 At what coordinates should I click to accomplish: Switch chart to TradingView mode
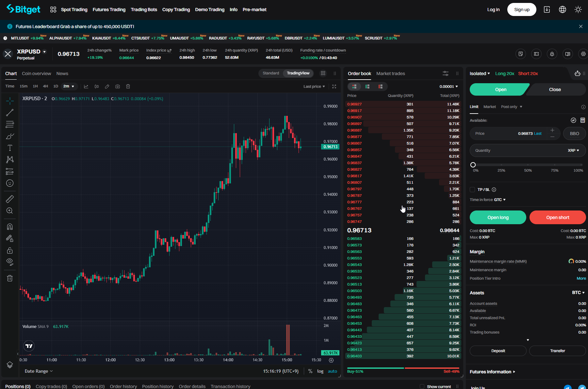(x=298, y=73)
